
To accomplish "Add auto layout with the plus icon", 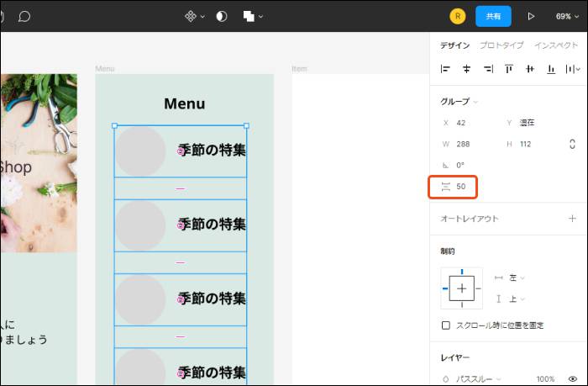I will (x=572, y=219).
